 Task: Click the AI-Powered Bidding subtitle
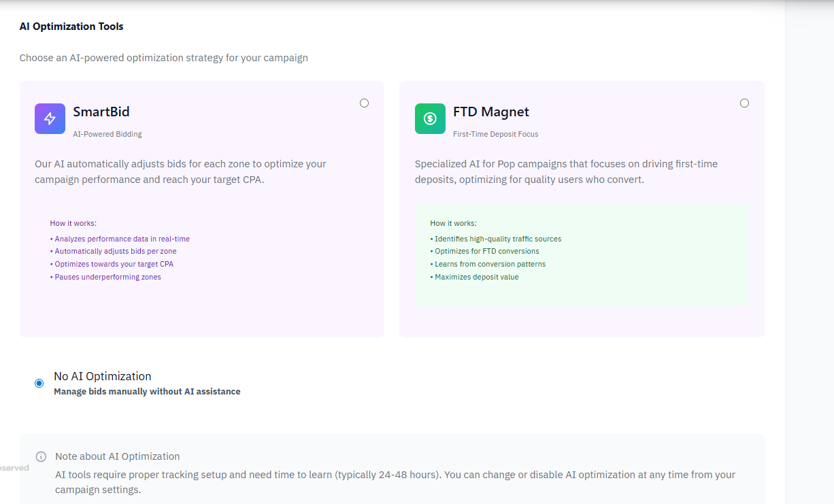pyautogui.click(x=107, y=134)
